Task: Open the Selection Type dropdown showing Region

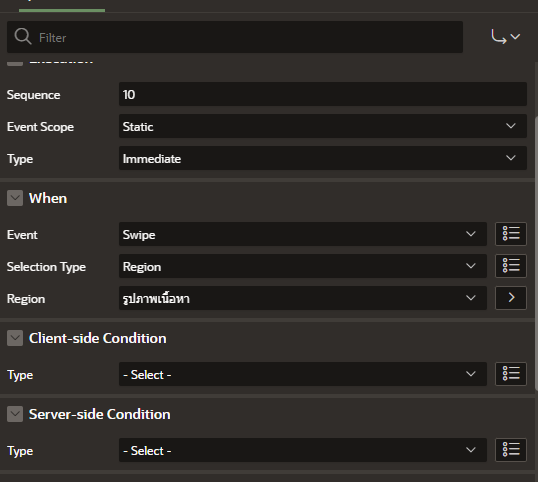Action: click(x=303, y=266)
